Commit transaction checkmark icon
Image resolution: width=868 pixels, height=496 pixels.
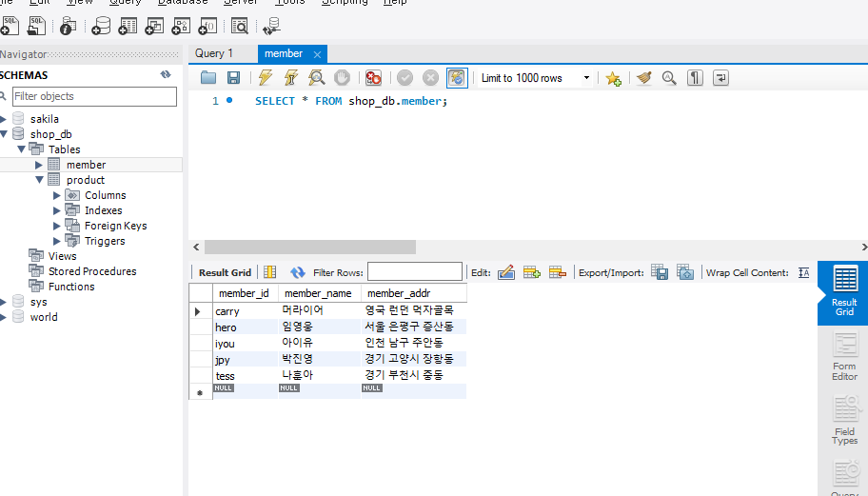pos(404,77)
